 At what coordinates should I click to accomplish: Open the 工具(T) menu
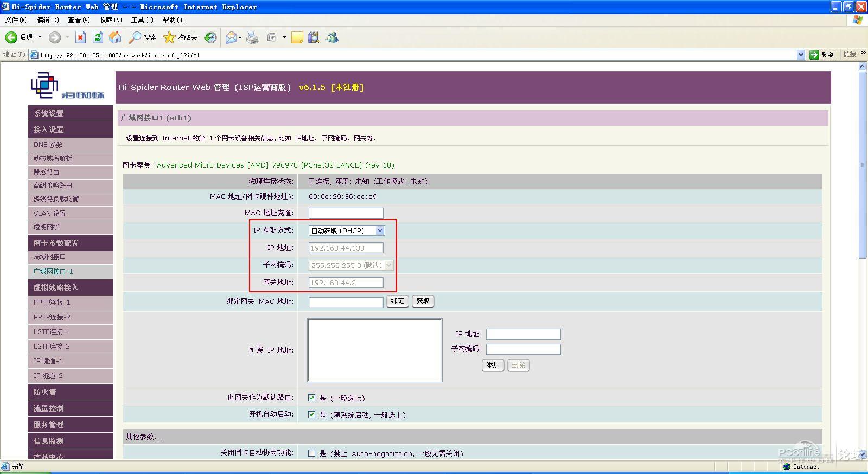(142, 20)
